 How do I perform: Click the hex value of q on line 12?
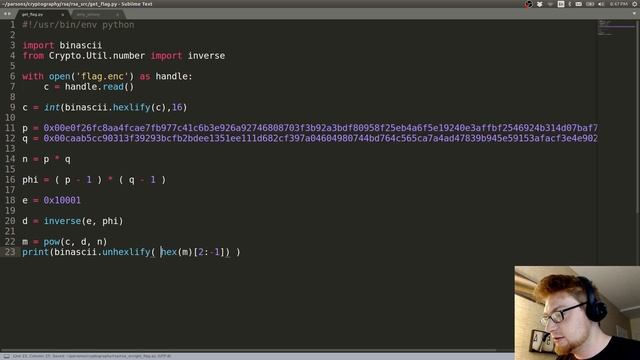pos(320,138)
